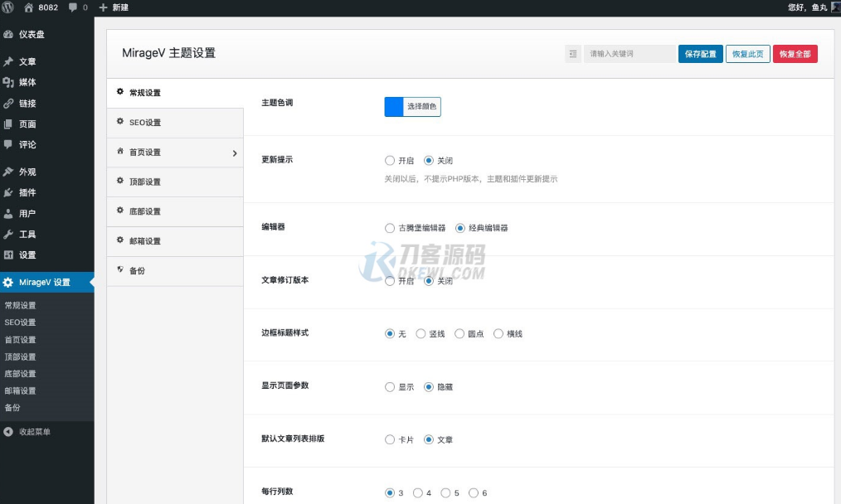The height and width of the screenshot is (504, 841).
Task: Click the 选择颜色 button
Action: tap(421, 106)
